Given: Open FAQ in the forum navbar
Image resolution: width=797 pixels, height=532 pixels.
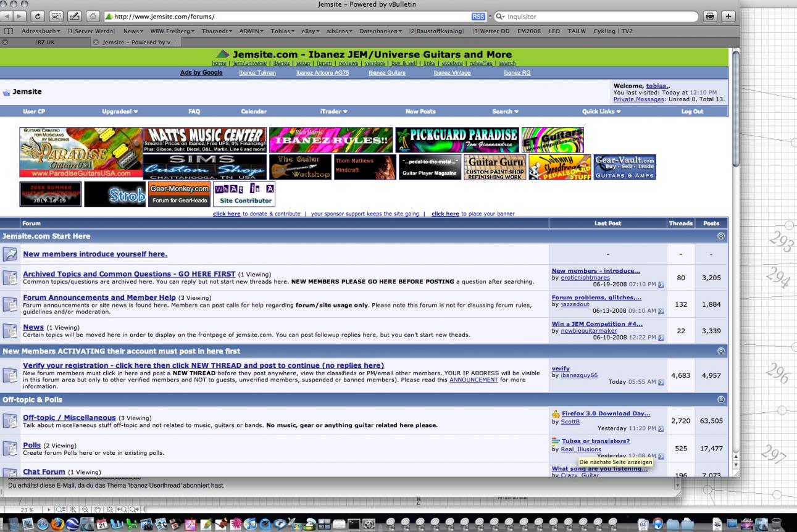Looking at the screenshot, I should tap(194, 112).
